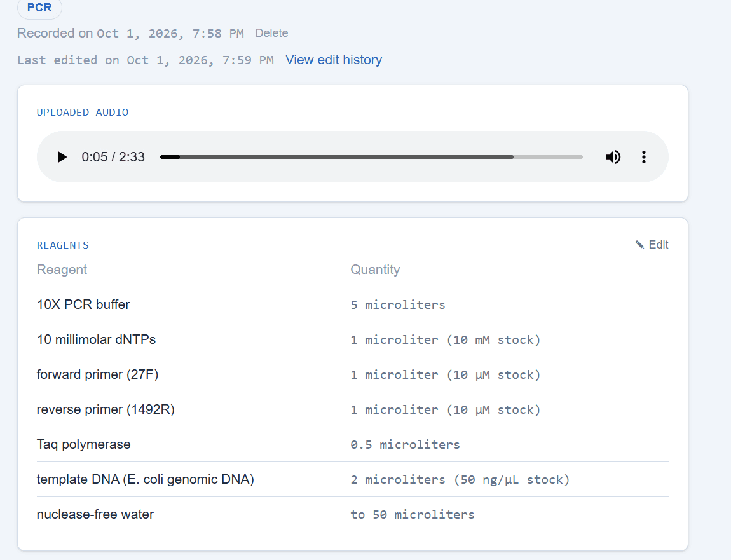The width and height of the screenshot is (731, 560).
Task: Delete this recording
Action: [271, 33]
